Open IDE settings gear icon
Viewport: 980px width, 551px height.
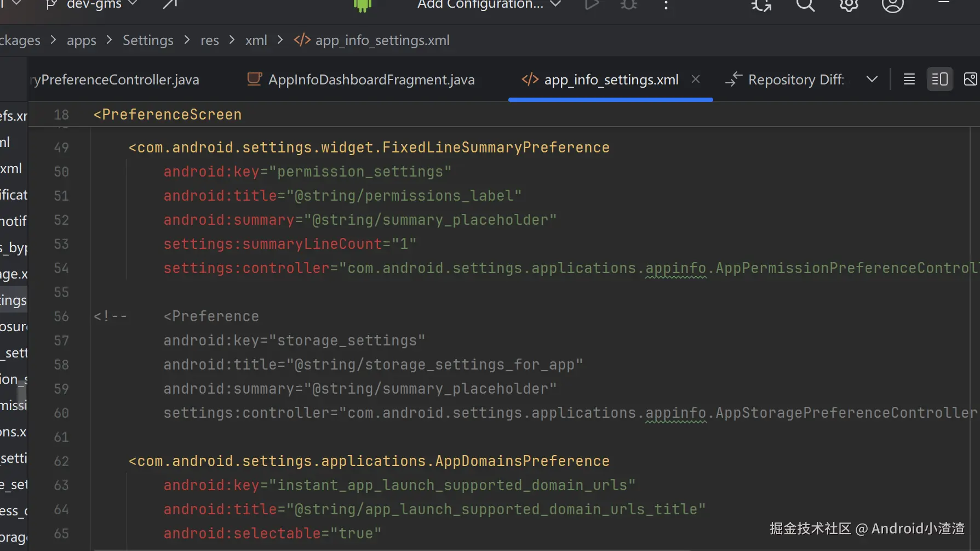point(849,5)
